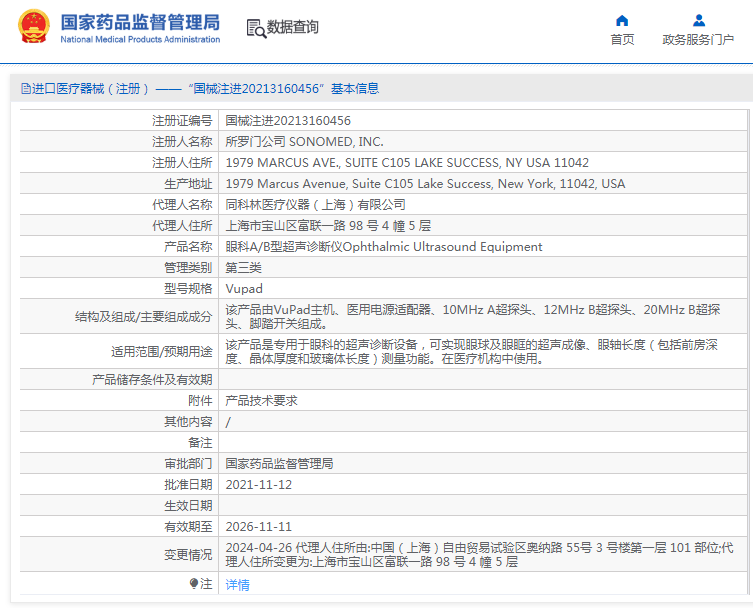Click the national emblem logo
Image resolution: width=753 pixels, height=608 pixels.
34,27
